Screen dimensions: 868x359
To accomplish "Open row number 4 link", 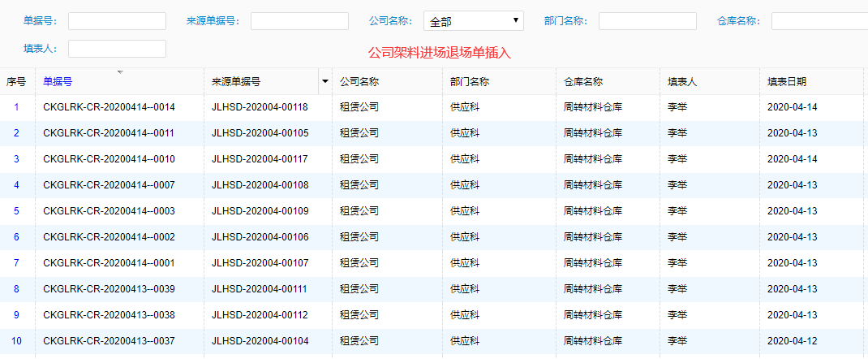I will pyautogui.click(x=16, y=185).
